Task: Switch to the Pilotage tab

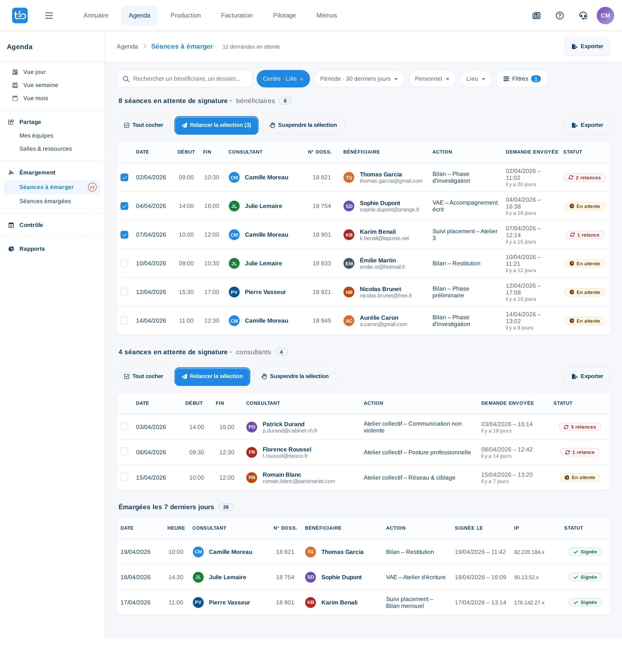Action: (x=285, y=16)
